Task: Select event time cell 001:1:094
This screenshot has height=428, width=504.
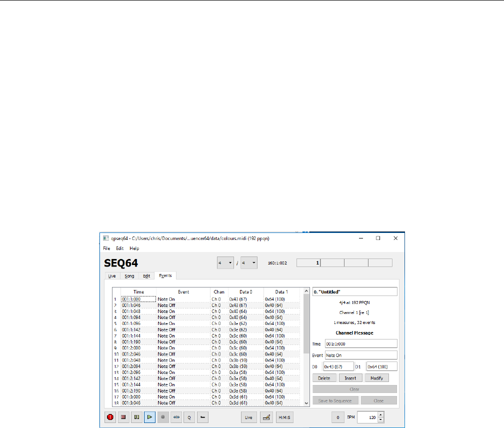Action: pyautogui.click(x=138, y=317)
